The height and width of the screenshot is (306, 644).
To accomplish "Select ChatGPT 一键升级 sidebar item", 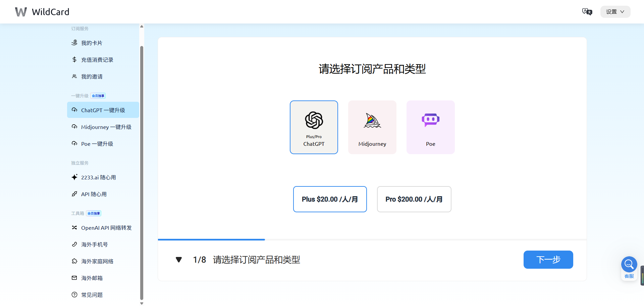I will [103, 110].
